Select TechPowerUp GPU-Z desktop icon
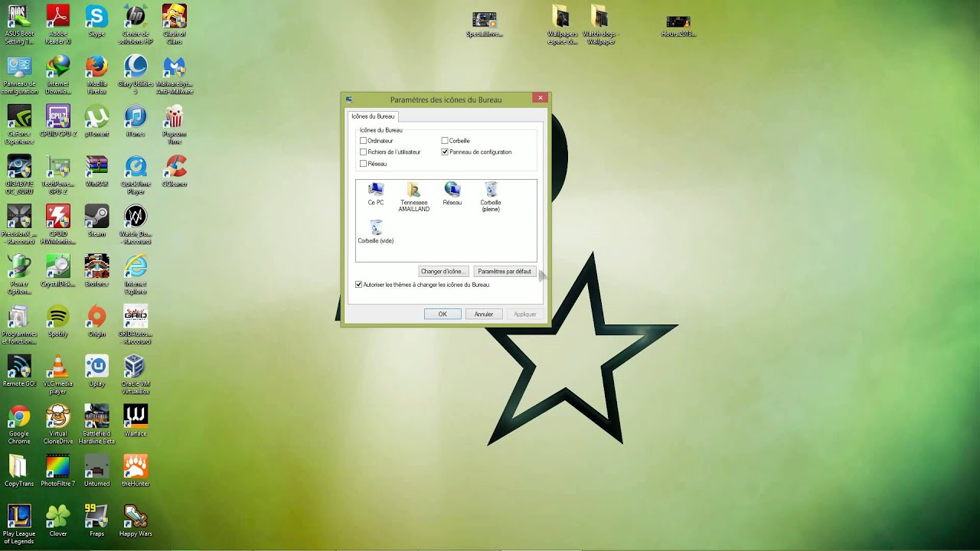 pyautogui.click(x=58, y=174)
